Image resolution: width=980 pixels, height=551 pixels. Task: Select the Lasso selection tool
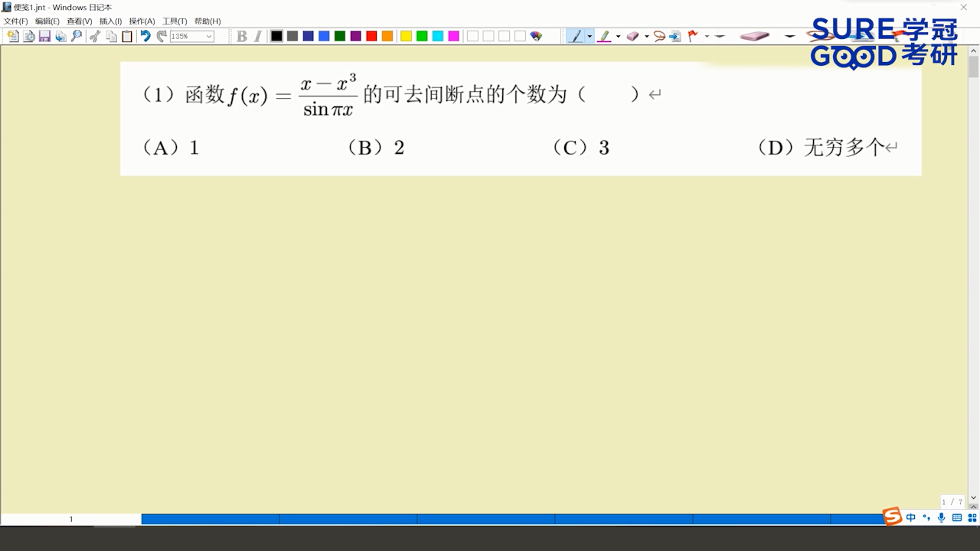tap(659, 36)
